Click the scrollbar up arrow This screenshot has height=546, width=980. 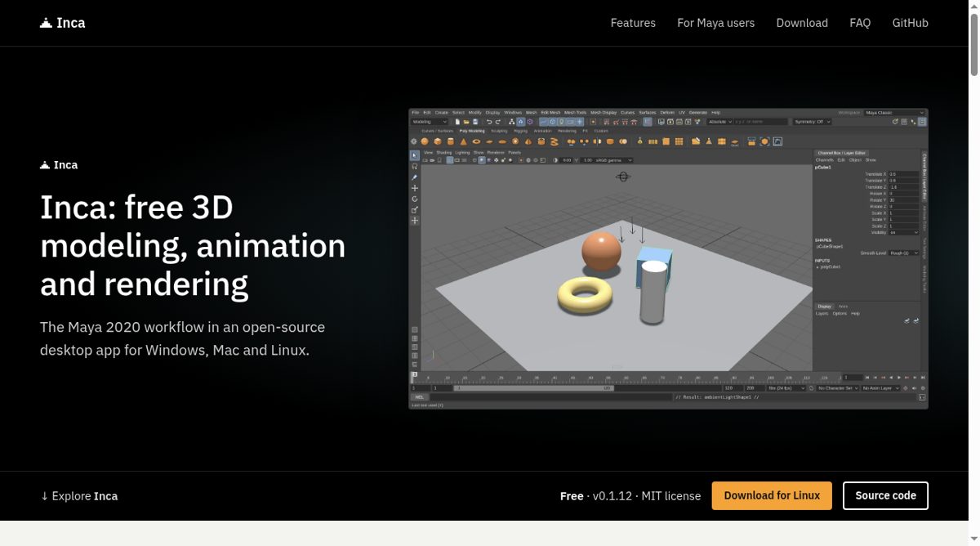coord(973,6)
